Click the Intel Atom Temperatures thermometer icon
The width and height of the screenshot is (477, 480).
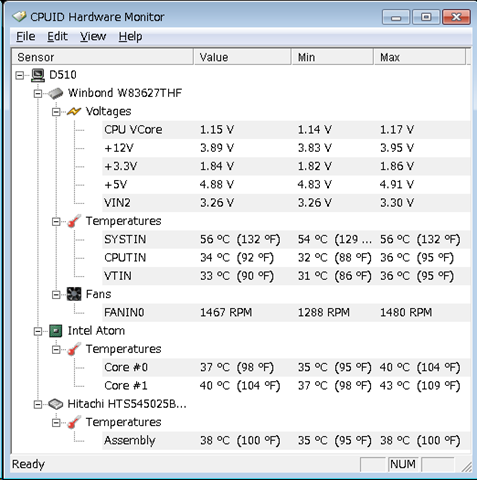click(74, 349)
